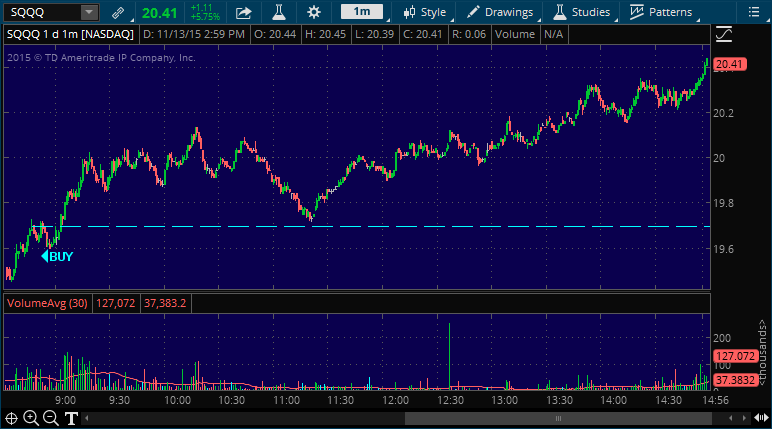Click the 200 volume axis label
Viewport: 772px width, 429px height.
pyautogui.click(x=722, y=338)
